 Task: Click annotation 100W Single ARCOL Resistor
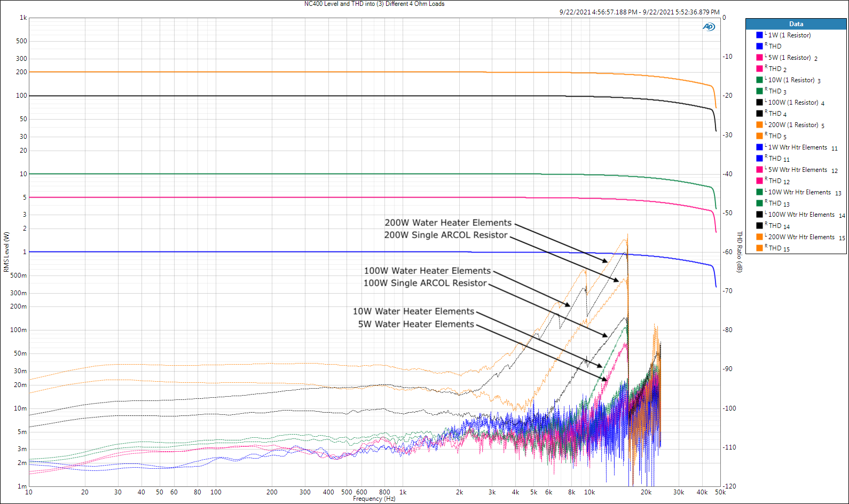pos(425,283)
